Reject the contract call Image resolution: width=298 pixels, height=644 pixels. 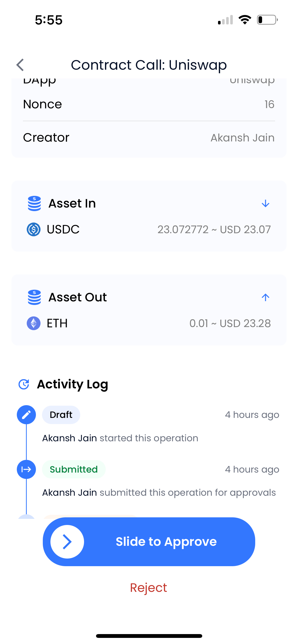point(149,588)
